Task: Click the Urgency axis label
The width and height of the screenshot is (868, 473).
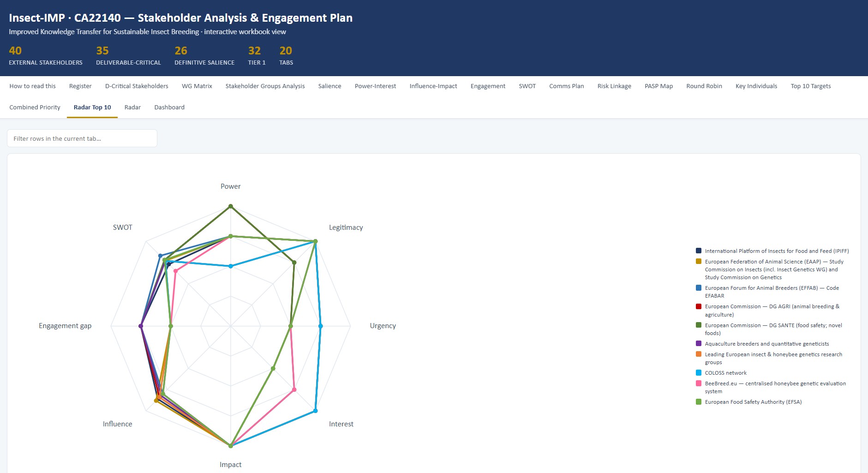Action: coord(383,326)
